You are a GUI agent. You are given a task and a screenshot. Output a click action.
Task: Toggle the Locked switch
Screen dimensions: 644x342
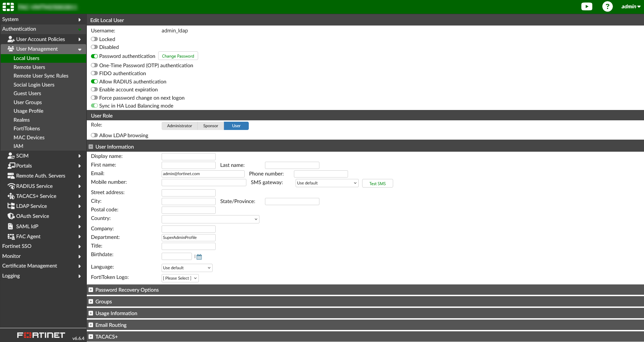click(x=94, y=39)
